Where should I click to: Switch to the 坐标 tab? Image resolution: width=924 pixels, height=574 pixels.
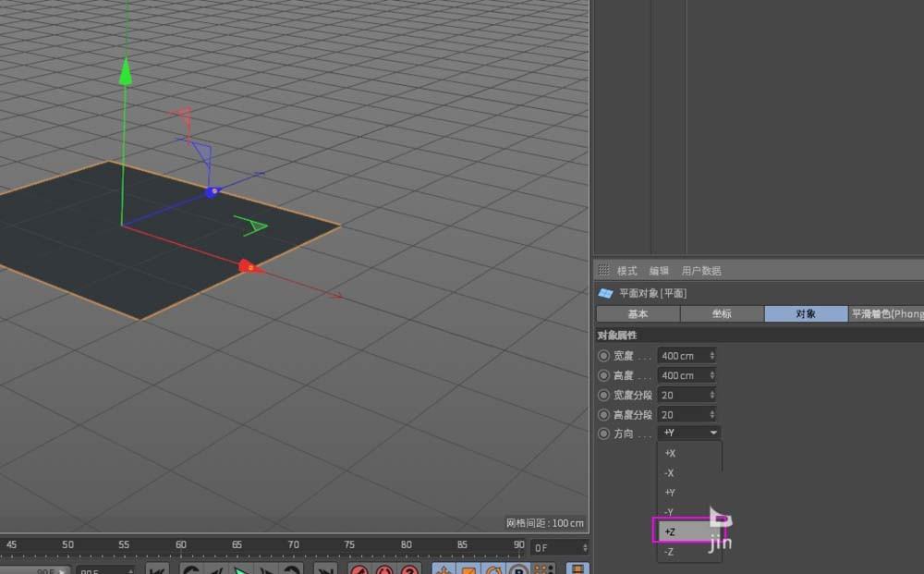click(x=722, y=314)
